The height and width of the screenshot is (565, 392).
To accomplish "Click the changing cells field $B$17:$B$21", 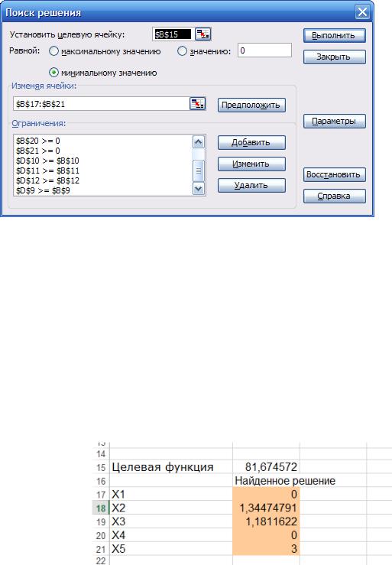I will [101, 104].
